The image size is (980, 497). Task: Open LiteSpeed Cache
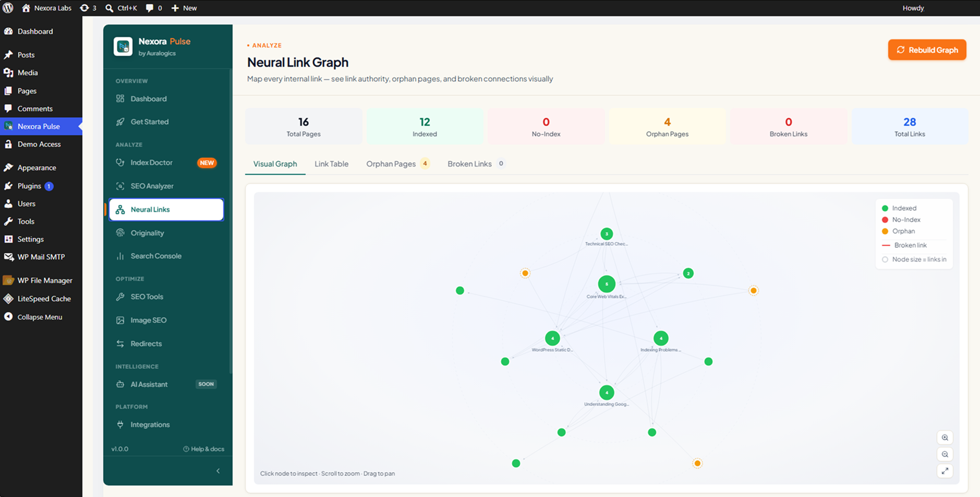[x=41, y=299]
